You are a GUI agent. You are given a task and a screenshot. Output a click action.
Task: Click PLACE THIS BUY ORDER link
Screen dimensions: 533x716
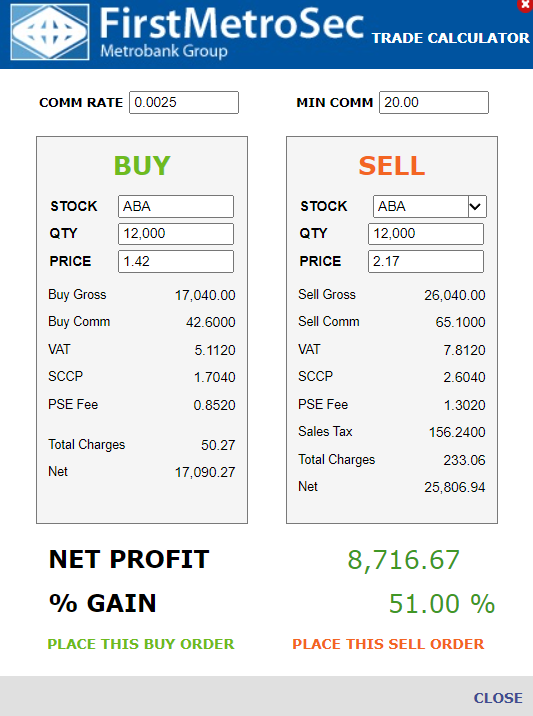pyautogui.click(x=141, y=644)
